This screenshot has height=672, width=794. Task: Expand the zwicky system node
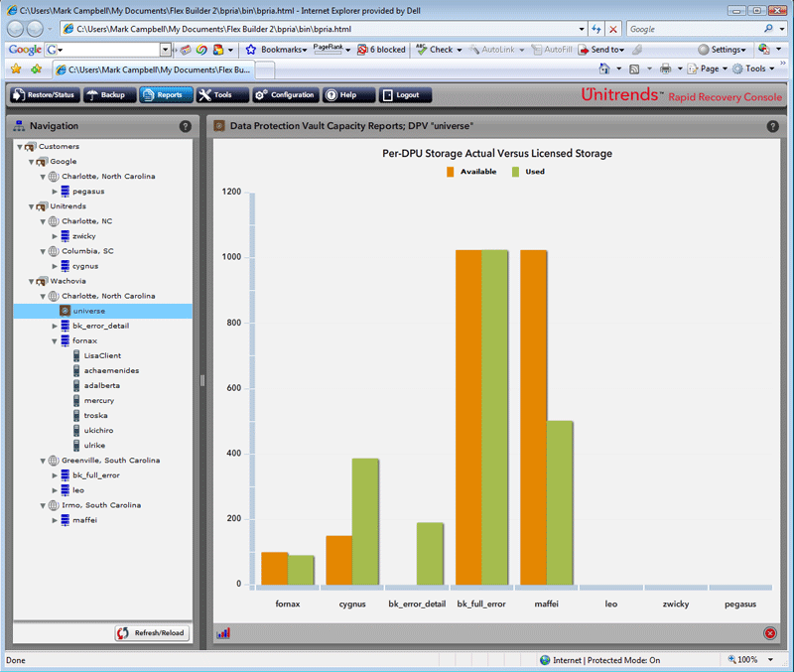click(x=55, y=236)
